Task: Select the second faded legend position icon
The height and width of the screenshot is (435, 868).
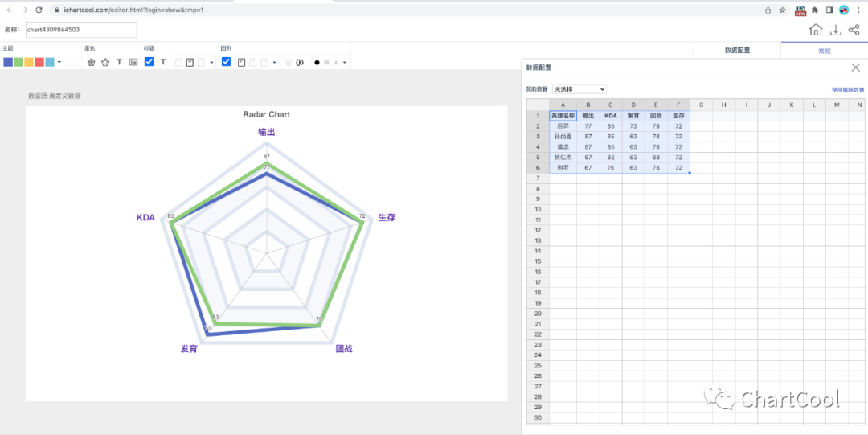Action: pyautogui.click(x=253, y=62)
